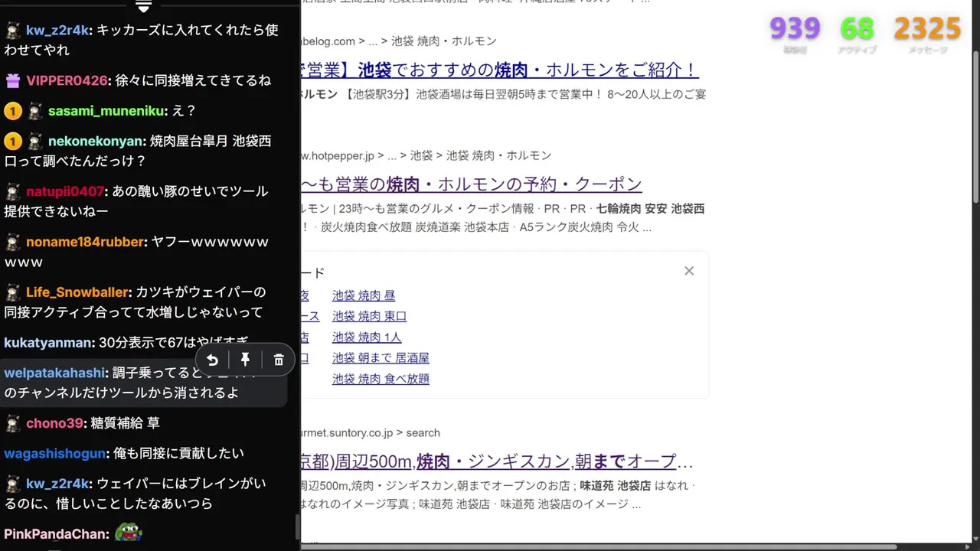Click subscriber badge next to noname184rubber
The width and height of the screenshot is (980, 551).
12,242
